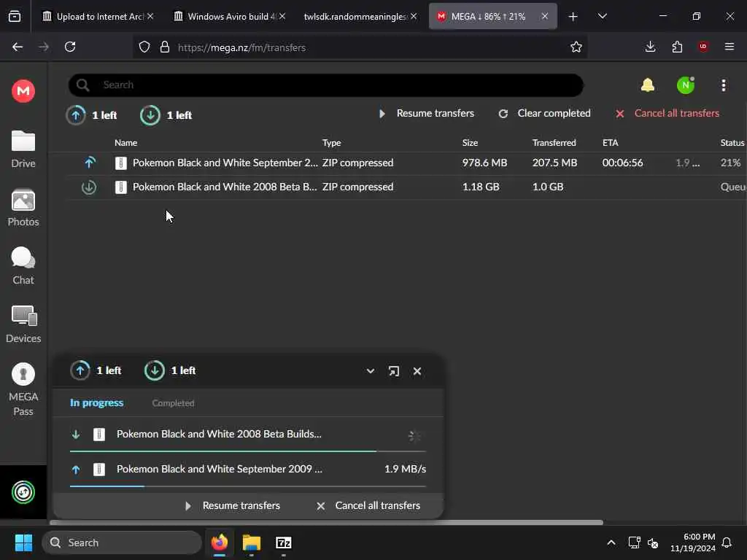Open the notifications bell in MEGA
The image size is (747, 560).
pos(648,85)
